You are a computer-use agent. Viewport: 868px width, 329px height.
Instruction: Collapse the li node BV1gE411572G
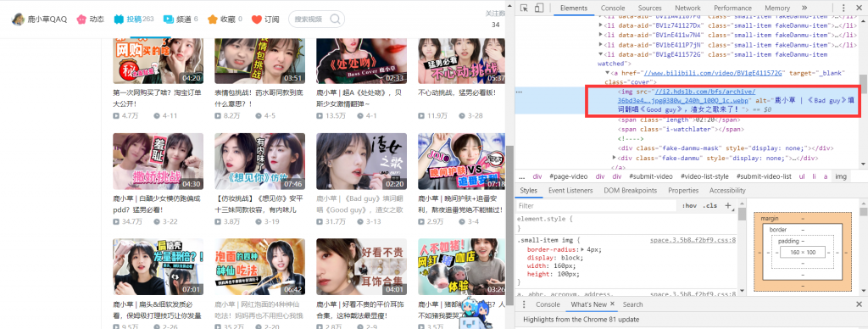[601, 54]
